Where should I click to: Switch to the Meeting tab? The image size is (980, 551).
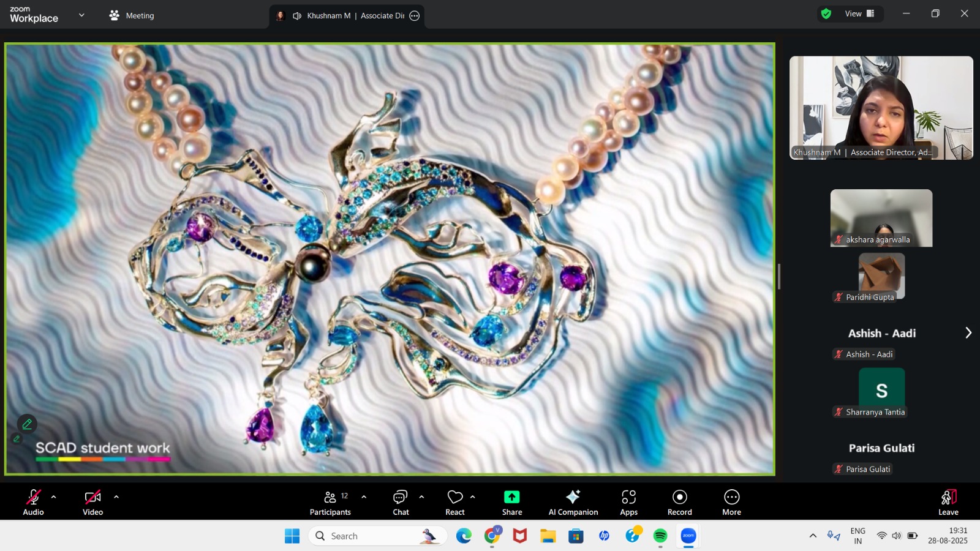point(132,15)
